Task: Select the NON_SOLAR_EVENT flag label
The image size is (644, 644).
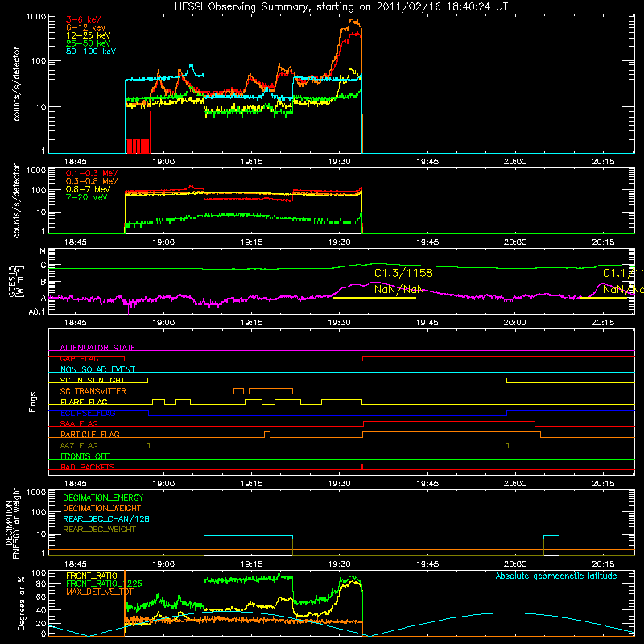Action: [97, 369]
